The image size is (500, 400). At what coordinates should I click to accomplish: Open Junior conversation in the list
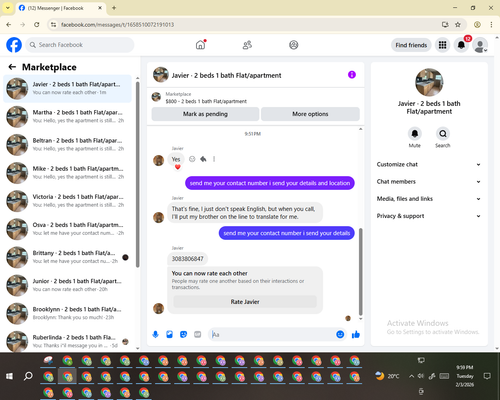[x=68, y=285]
